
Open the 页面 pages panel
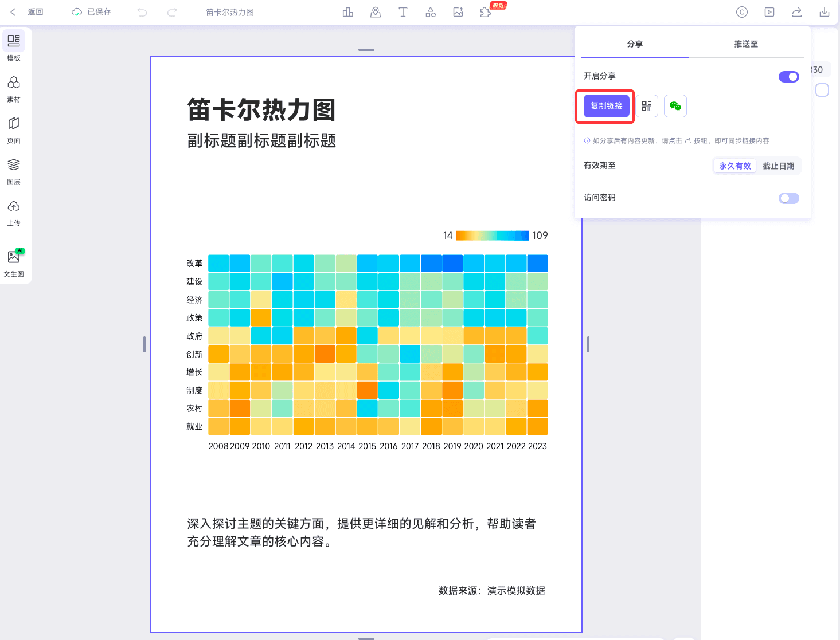point(14,130)
